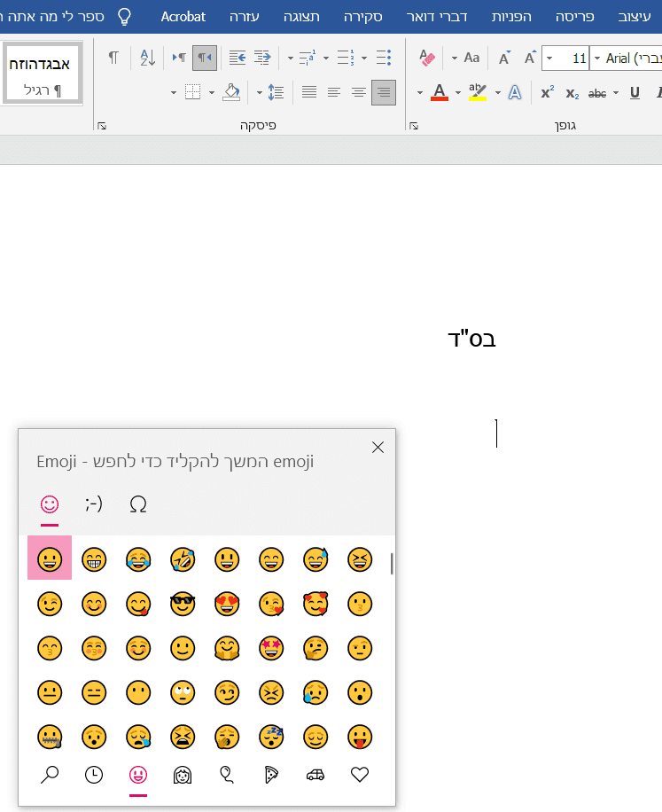The height and width of the screenshot is (812, 662).
Task: Switch to the symbols omega tab
Action: point(137,504)
